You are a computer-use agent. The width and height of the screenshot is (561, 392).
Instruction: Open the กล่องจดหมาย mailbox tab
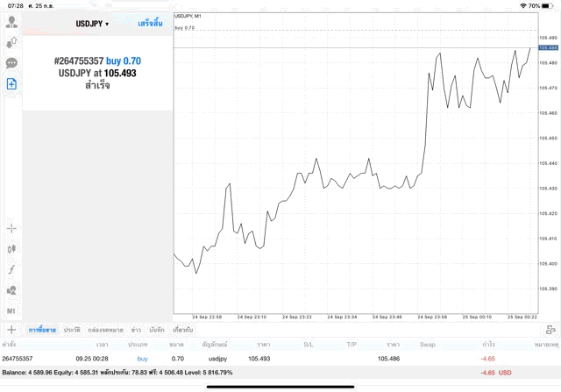(x=105, y=330)
